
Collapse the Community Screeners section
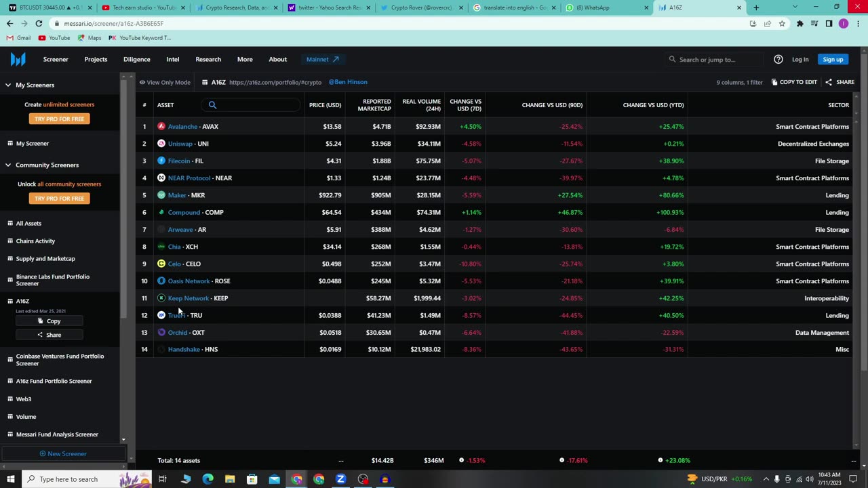[x=8, y=165]
